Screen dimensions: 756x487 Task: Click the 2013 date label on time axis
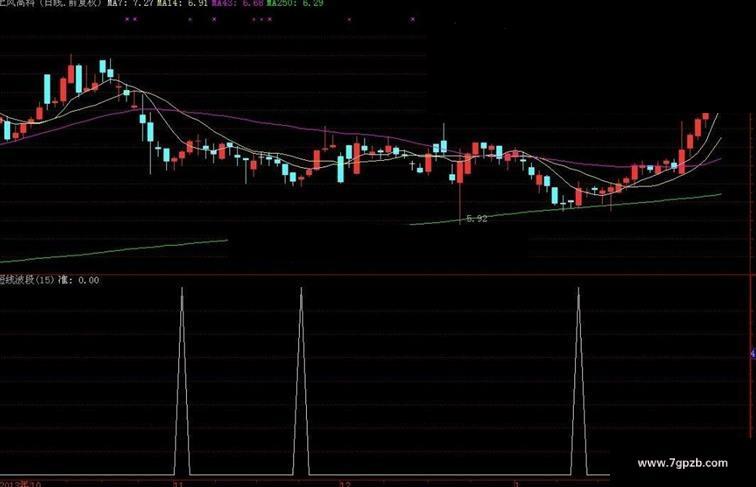(x=21, y=484)
